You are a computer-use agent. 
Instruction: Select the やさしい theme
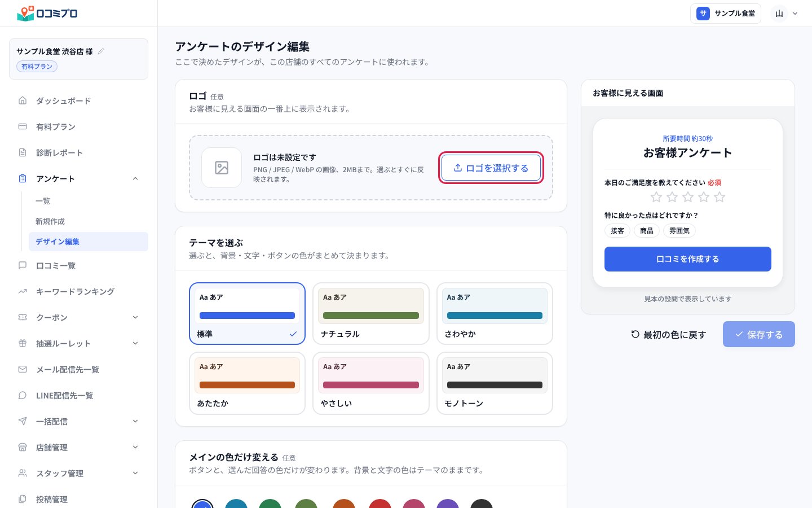click(x=371, y=383)
